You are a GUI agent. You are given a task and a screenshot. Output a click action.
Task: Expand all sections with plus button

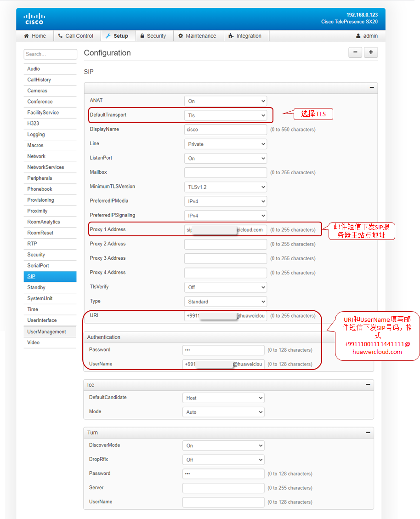pos(371,52)
